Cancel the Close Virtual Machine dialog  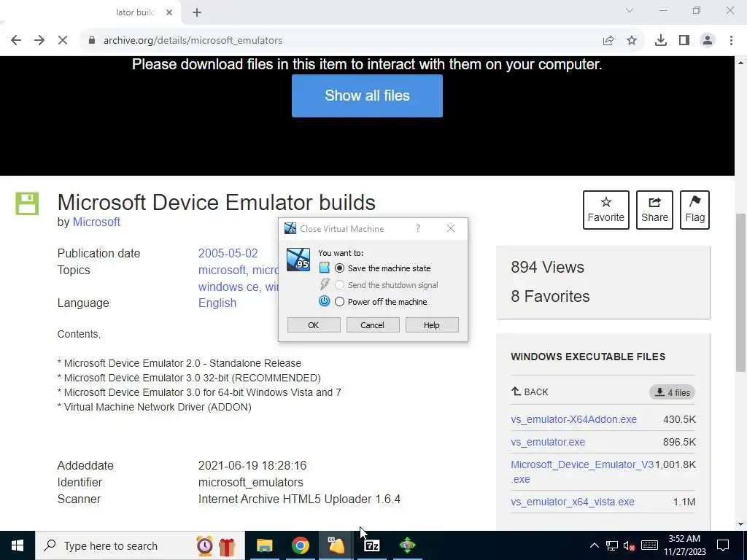pyautogui.click(x=373, y=324)
